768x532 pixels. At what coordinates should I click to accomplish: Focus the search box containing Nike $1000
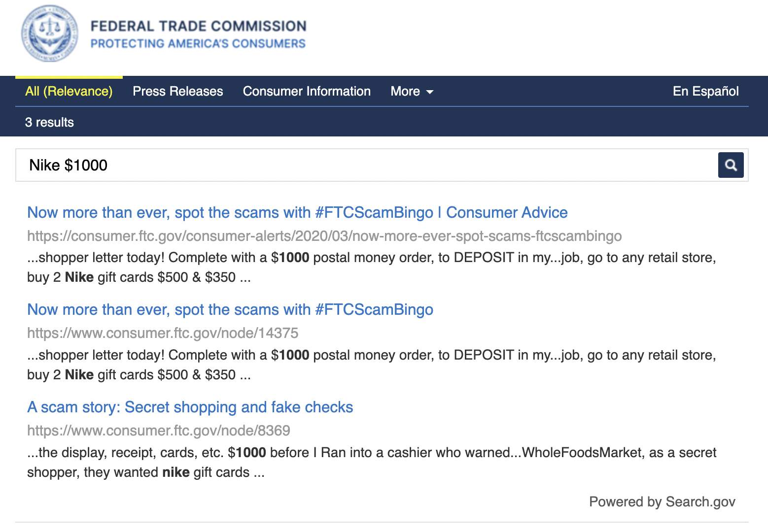(365, 165)
